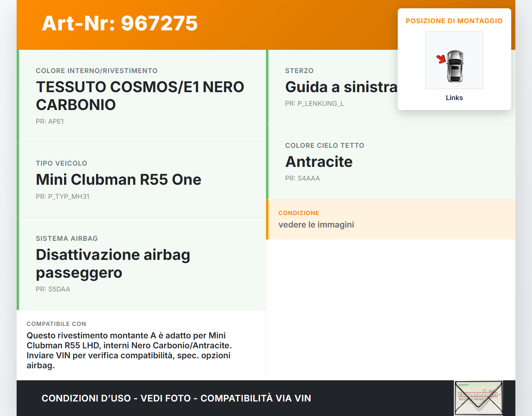Click the PR code APE1 text

point(50,121)
